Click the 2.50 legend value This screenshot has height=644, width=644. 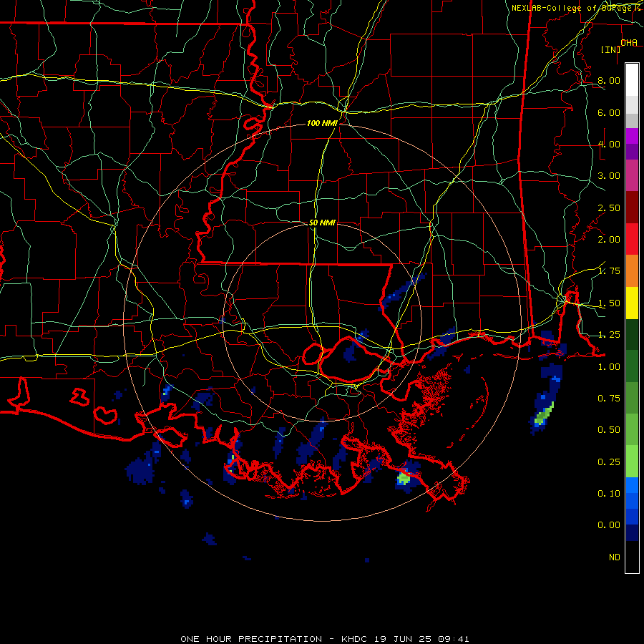(609, 208)
